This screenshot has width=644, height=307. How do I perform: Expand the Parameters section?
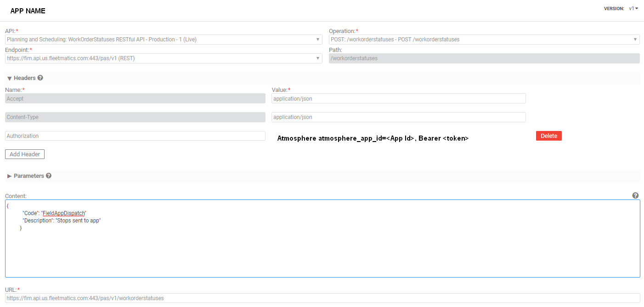(9, 176)
